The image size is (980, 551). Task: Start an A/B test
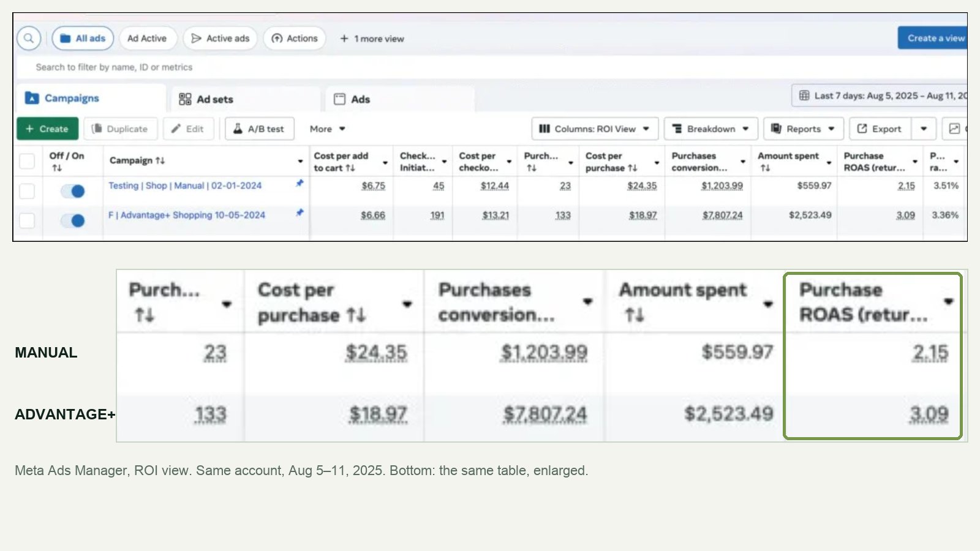tap(259, 129)
